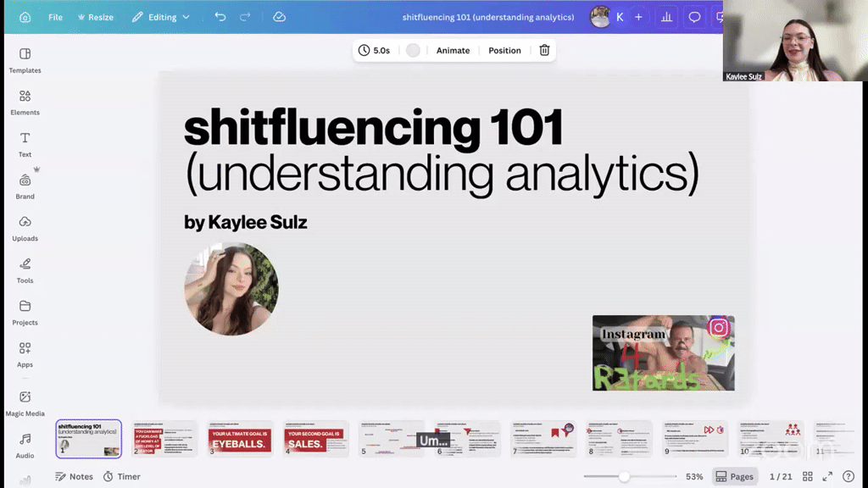Click the Position button
The image size is (868, 488).
point(504,50)
